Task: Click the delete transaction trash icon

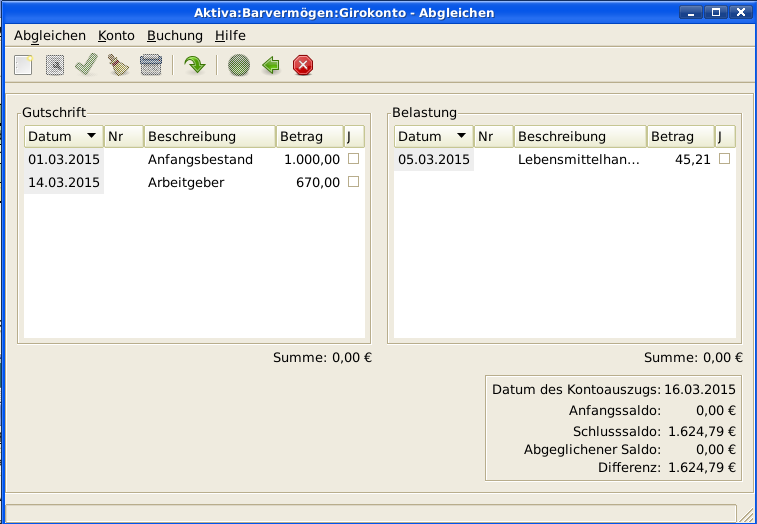Action: tap(149, 66)
